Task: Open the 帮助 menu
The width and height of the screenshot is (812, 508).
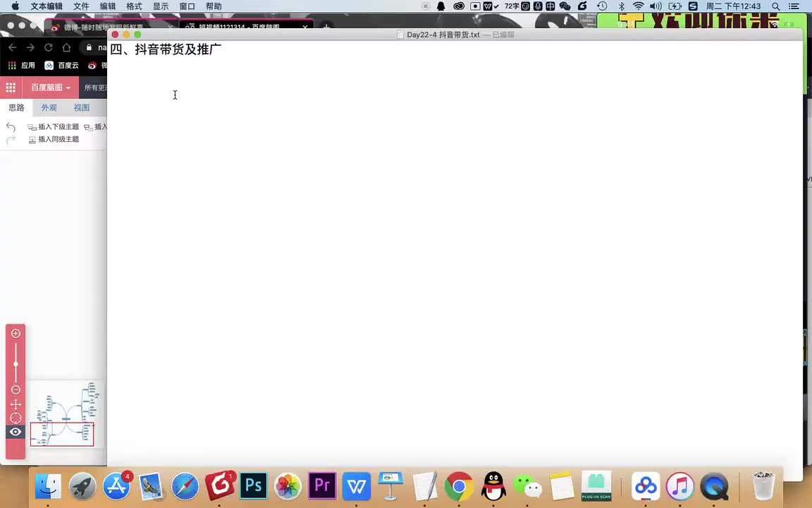Action: (x=214, y=6)
